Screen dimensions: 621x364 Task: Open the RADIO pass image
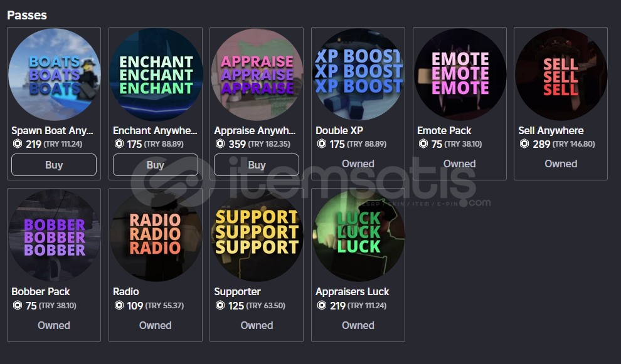coord(156,236)
